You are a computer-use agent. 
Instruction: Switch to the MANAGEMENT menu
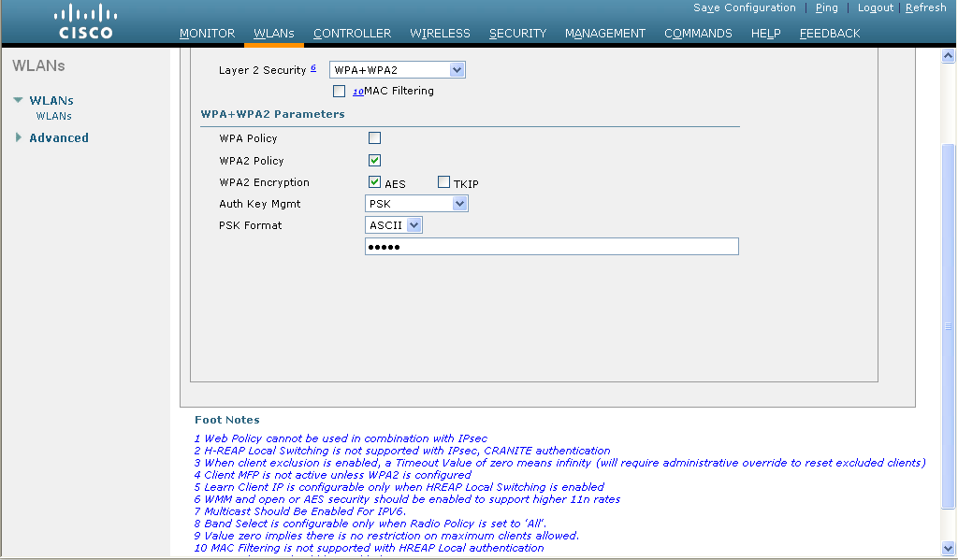point(605,34)
